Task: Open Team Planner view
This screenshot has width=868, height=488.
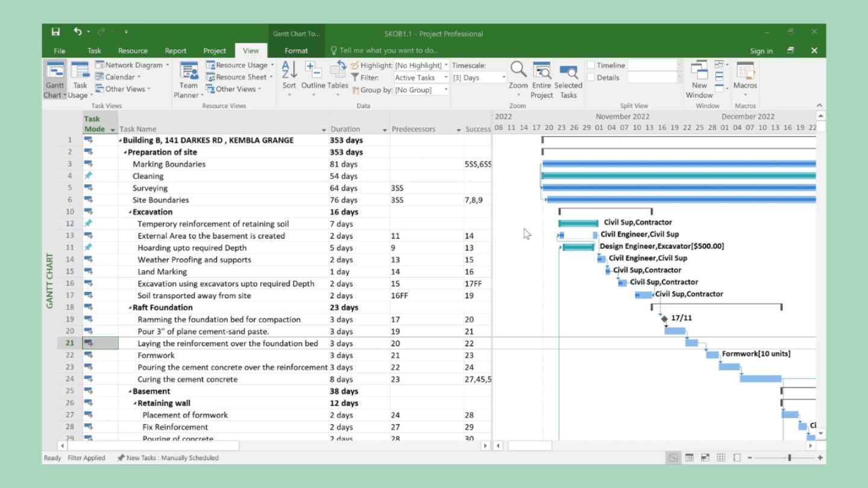Action: coord(189,80)
